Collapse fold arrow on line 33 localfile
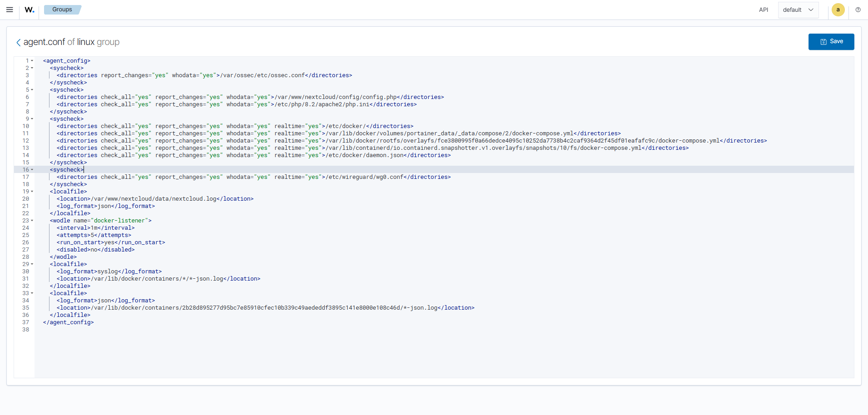The width and height of the screenshot is (868, 415). (x=32, y=293)
